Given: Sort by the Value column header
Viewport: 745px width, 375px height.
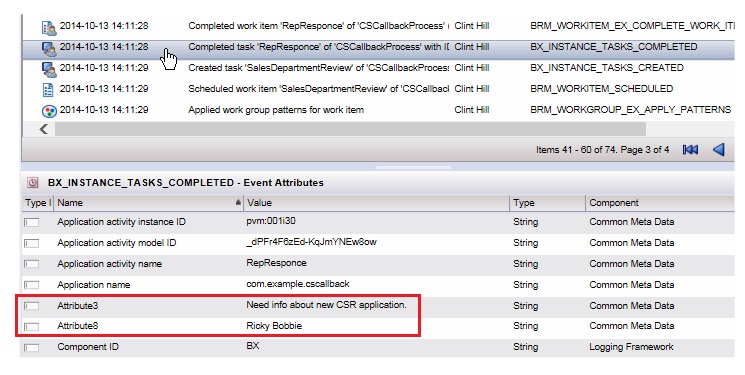Looking at the screenshot, I should (376, 203).
